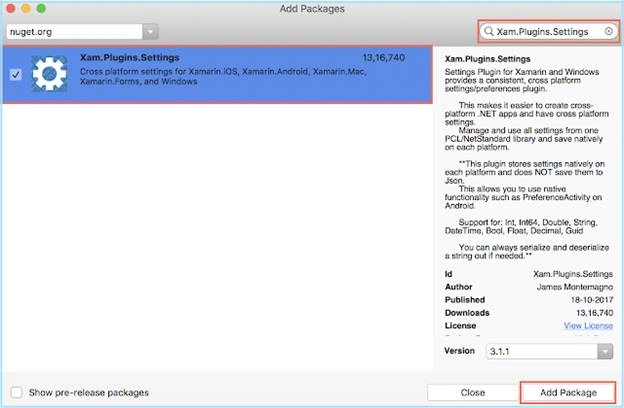Click the magnifier icon in search box

[489, 31]
